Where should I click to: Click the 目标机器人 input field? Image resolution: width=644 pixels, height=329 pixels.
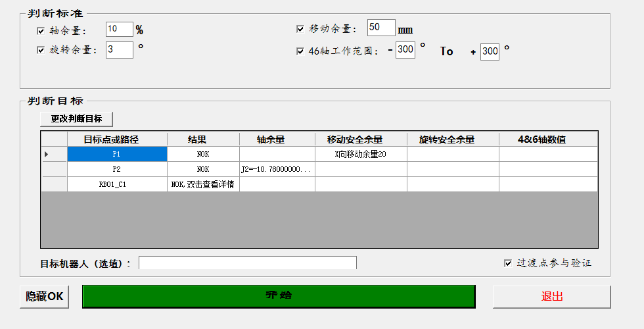[247, 263]
